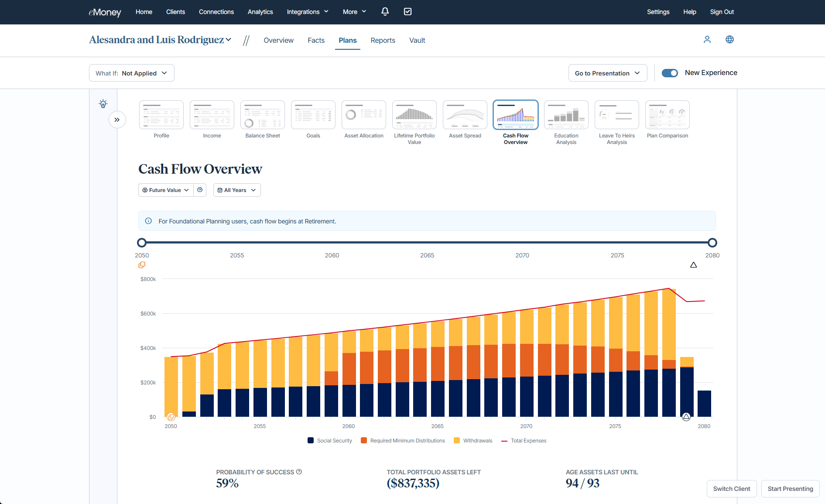Expand the Go to Presentation dropdown
825x504 pixels.
pyautogui.click(x=607, y=73)
